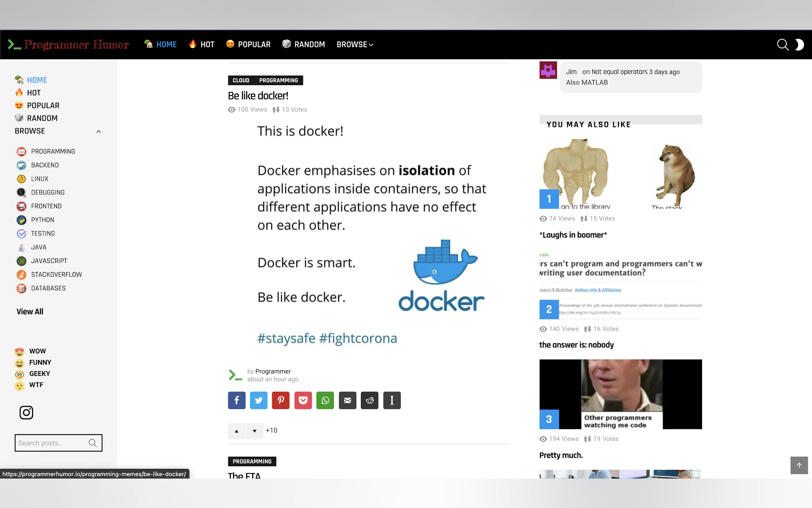Open Popular in the top navigation
The image size is (812, 508).
248,45
